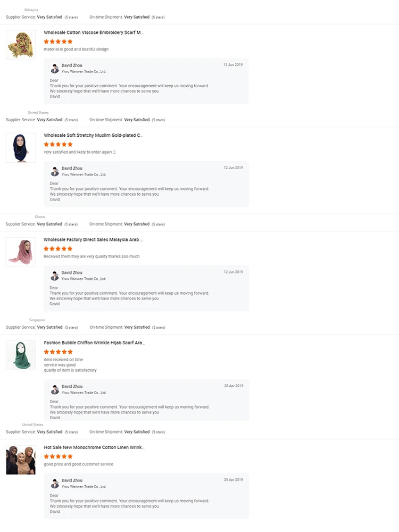Viewport: 399px width, 532px height.
Task: Click the 25 Apr 2019 reply date
Action: [234, 480]
